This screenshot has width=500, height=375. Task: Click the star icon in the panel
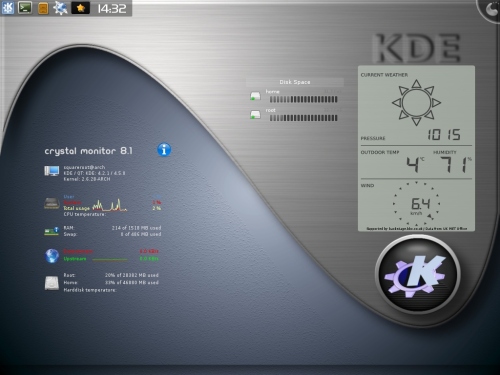click(x=80, y=8)
